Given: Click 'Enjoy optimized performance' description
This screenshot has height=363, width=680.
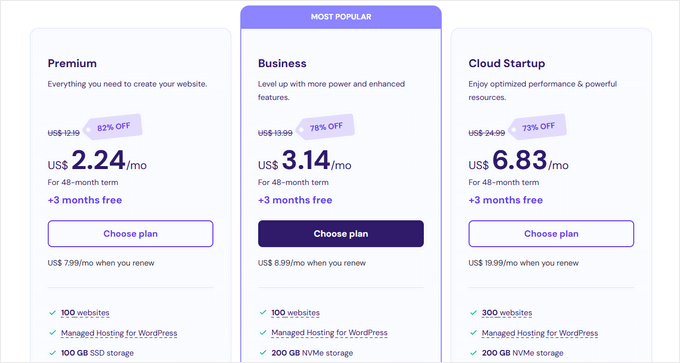Looking at the screenshot, I should click(x=543, y=91).
